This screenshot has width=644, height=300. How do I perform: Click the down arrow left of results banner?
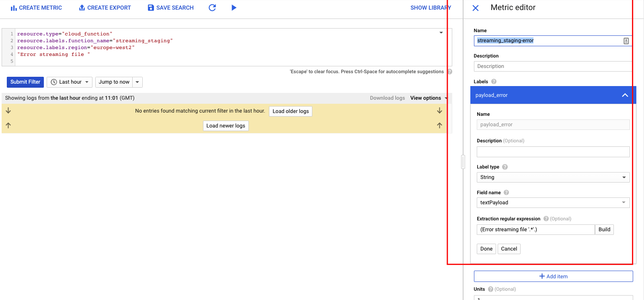(8, 111)
